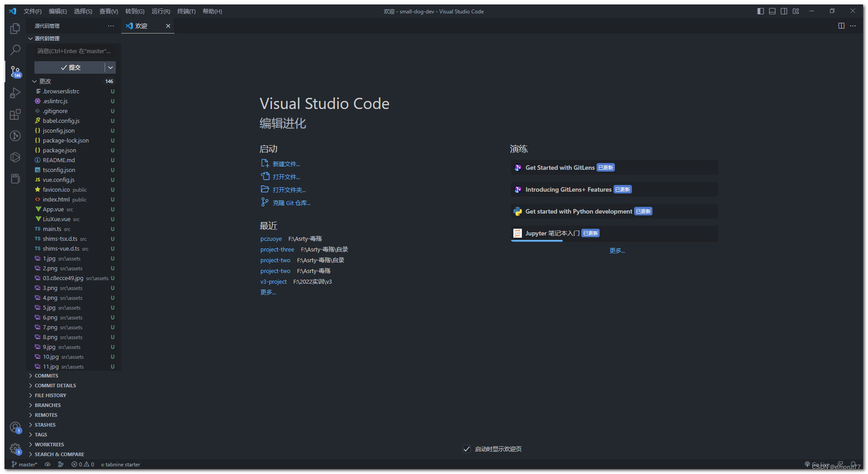
Task: Click 克隆 Git 仓库... link
Action: point(292,203)
